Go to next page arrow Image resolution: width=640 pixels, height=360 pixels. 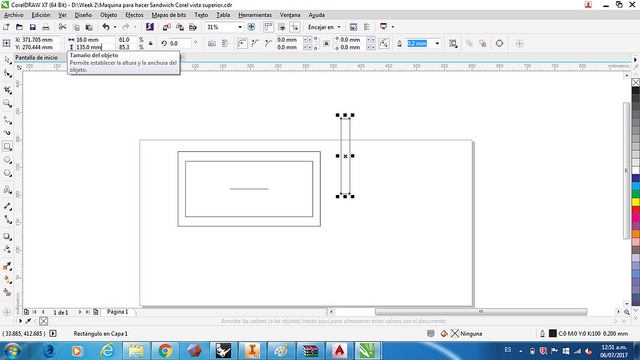tap(80, 312)
